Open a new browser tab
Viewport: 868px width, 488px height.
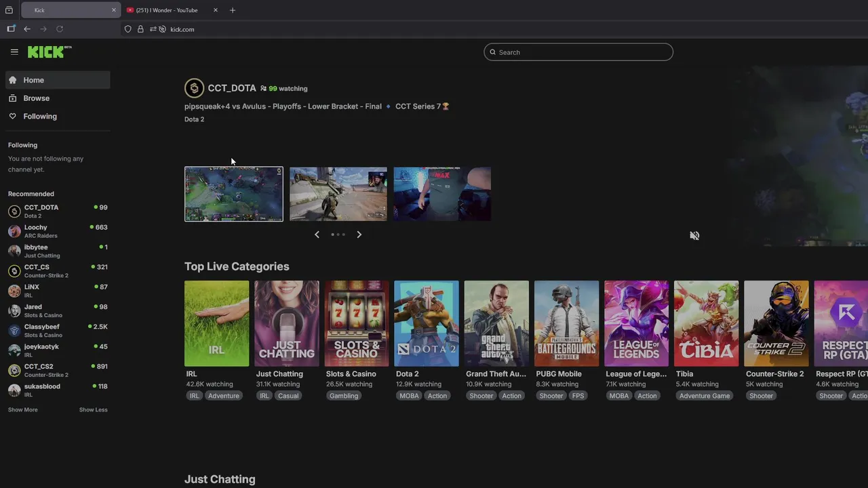[x=233, y=10]
